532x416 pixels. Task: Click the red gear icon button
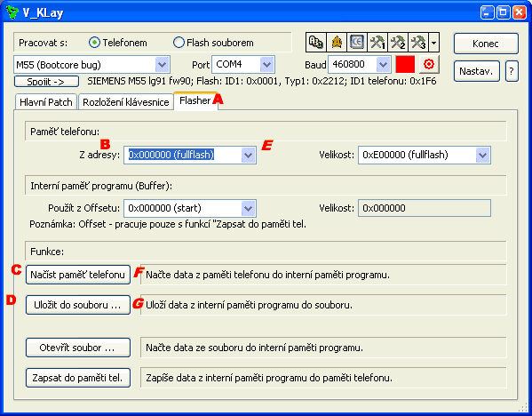[429, 64]
